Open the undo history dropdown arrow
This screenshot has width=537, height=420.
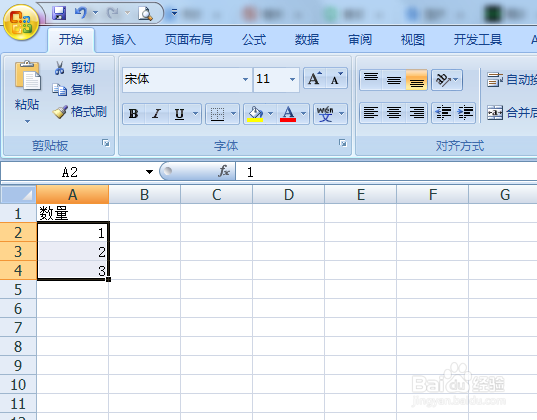tap(96, 13)
